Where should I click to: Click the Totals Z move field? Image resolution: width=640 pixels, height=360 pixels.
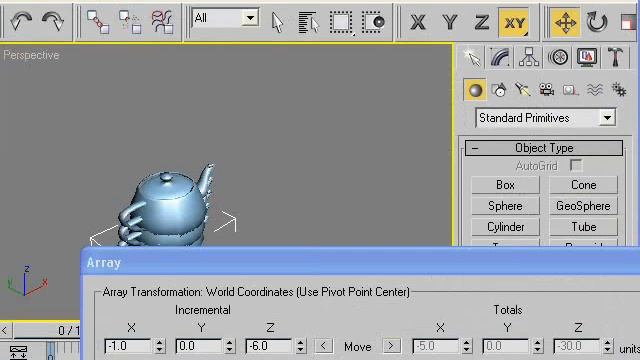tap(576, 346)
